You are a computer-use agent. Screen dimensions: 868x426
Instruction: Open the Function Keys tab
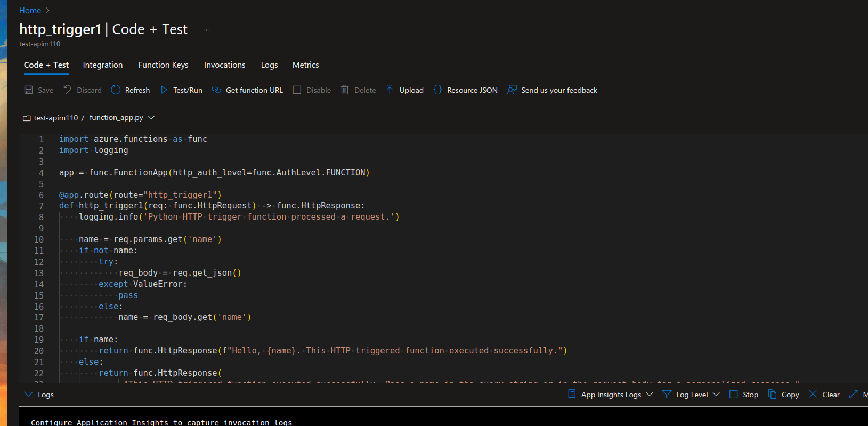[x=163, y=65]
